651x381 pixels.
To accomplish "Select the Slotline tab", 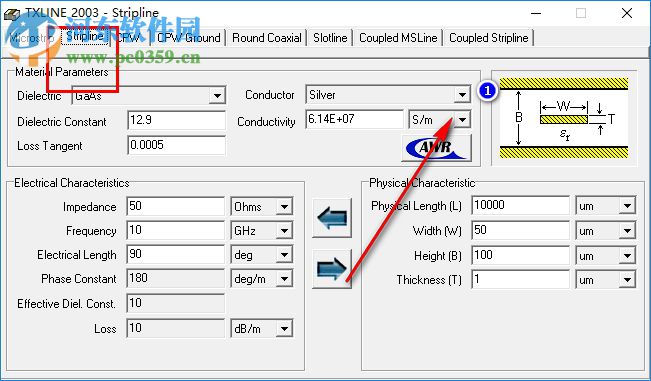I will click(330, 38).
